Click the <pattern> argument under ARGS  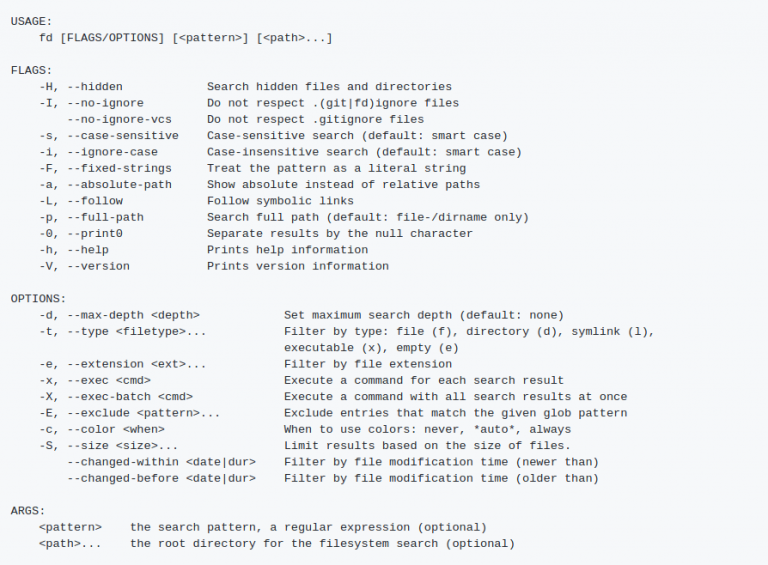click(x=70, y=527)
